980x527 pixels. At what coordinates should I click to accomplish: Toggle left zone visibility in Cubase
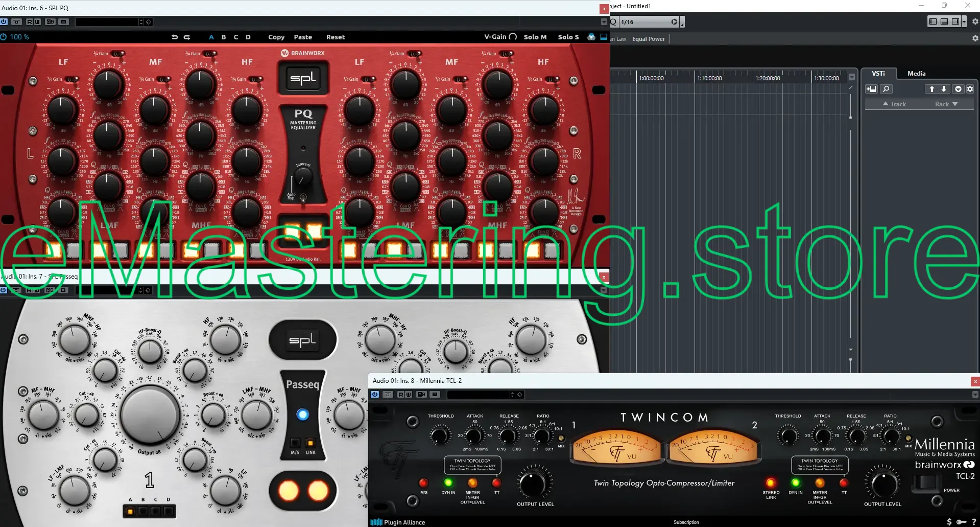(933, 21)
